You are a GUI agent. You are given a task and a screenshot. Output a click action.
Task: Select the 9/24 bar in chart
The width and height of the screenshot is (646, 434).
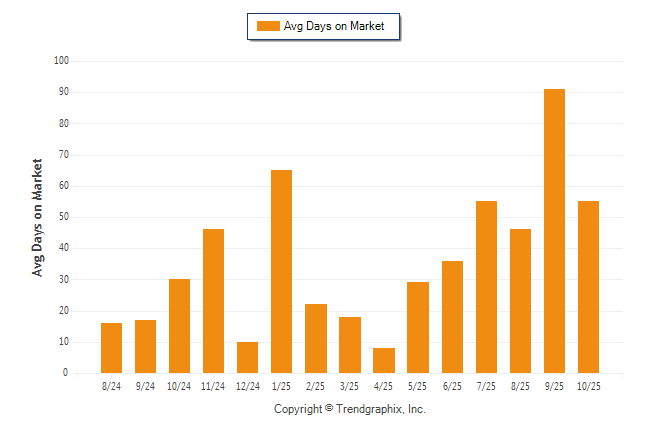tap(146, 346)
